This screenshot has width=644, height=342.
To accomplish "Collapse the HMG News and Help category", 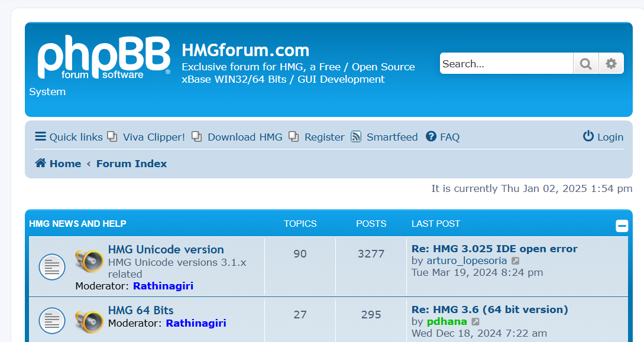I will tap(622, 226).
